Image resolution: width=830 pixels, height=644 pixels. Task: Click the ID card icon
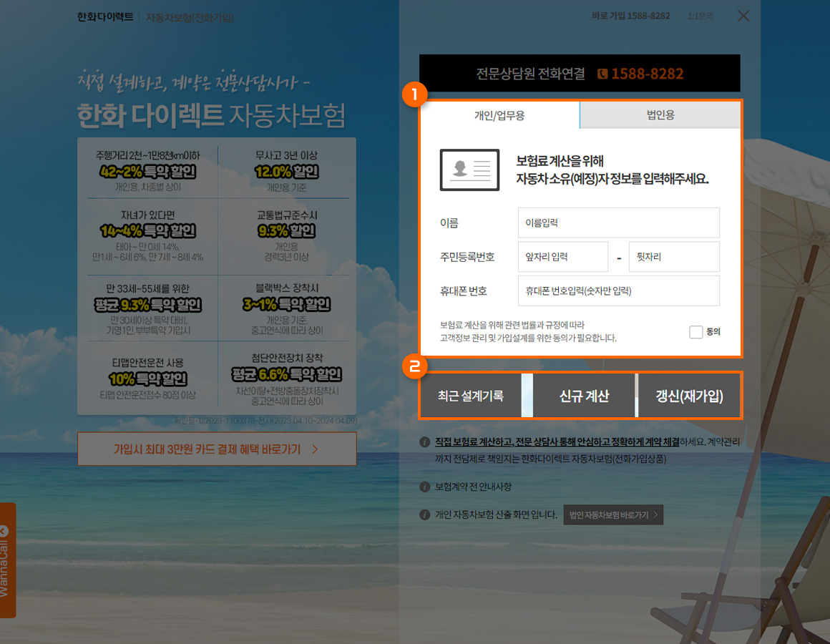pos(469,170)
